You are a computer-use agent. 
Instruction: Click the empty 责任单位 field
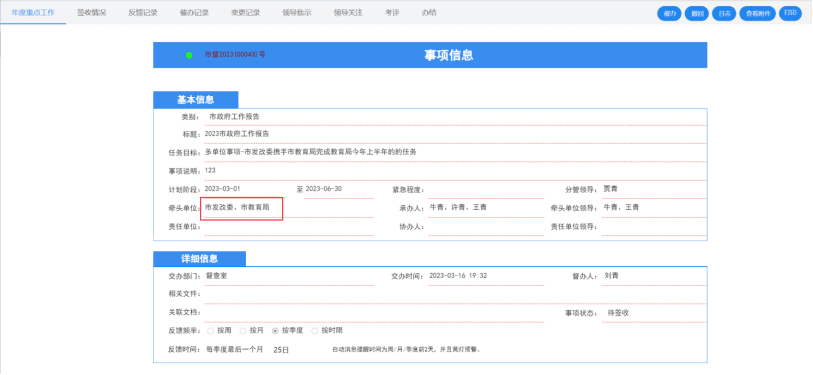(x=289, y=227)
